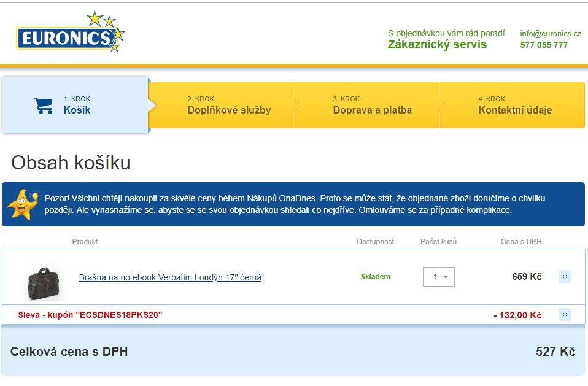This screenshot has width=588, height=386.
Task: Select the Košík step 1 tab
Action: 77,106
